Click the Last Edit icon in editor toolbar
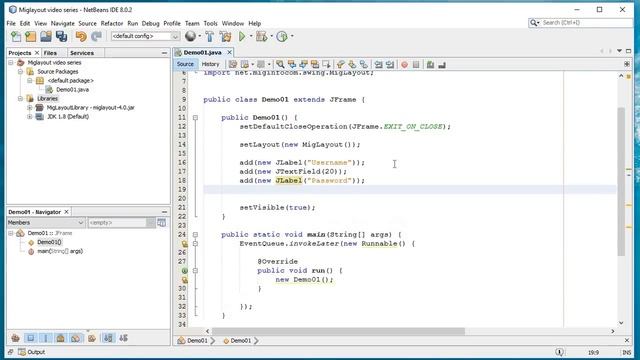This screenshot has width=640, height=360. point(233,64)
